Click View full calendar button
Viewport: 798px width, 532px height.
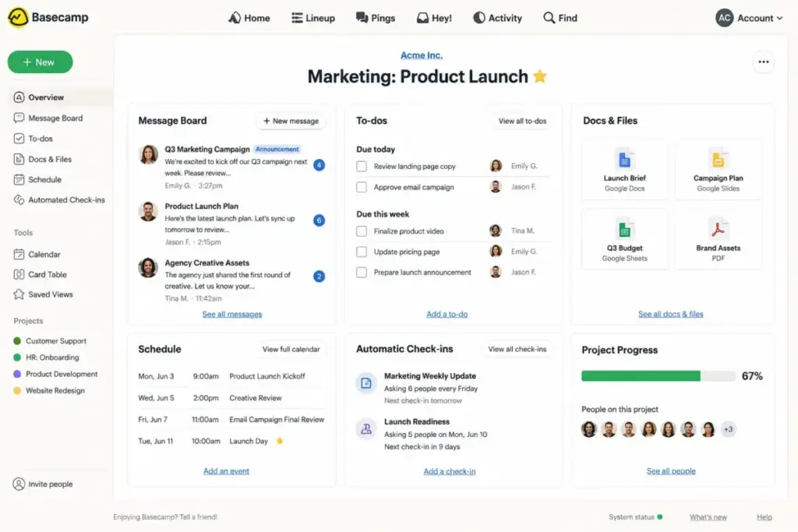click(291, 350)
